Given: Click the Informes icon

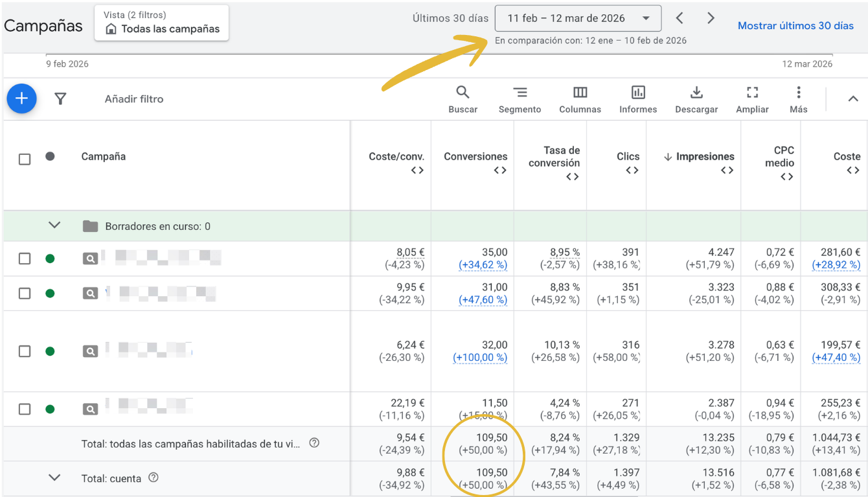Looking at the screenshot, I should [637, 98].
